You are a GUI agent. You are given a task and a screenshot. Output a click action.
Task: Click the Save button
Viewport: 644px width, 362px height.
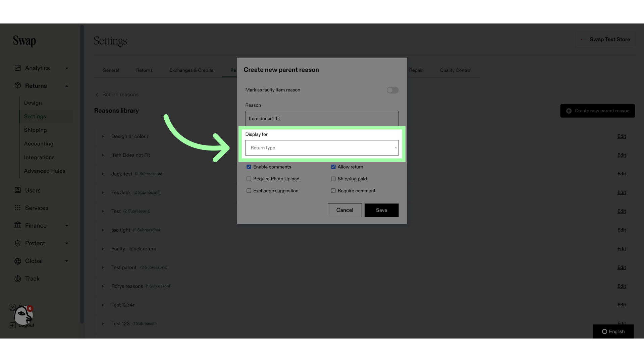point(381,210)
